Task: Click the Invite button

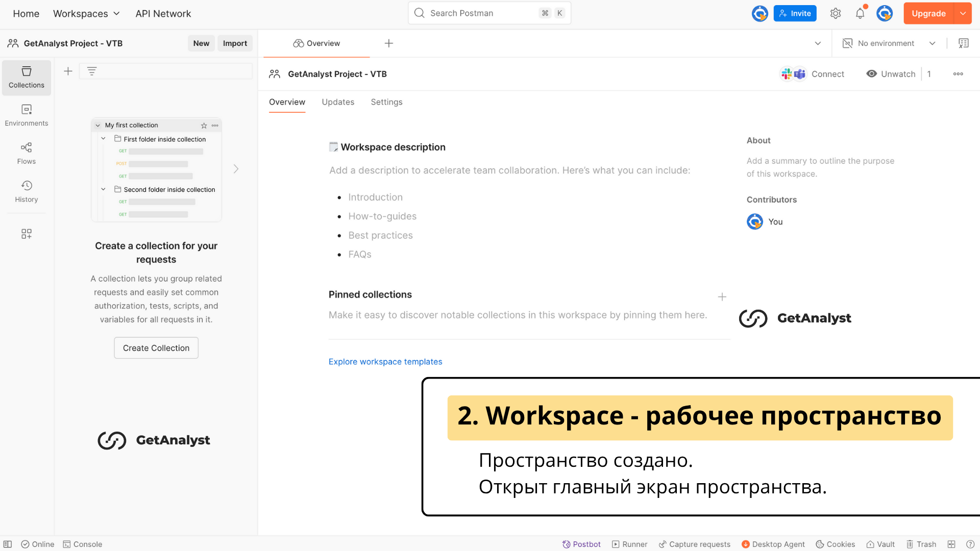Action: [x=795, y=13]
